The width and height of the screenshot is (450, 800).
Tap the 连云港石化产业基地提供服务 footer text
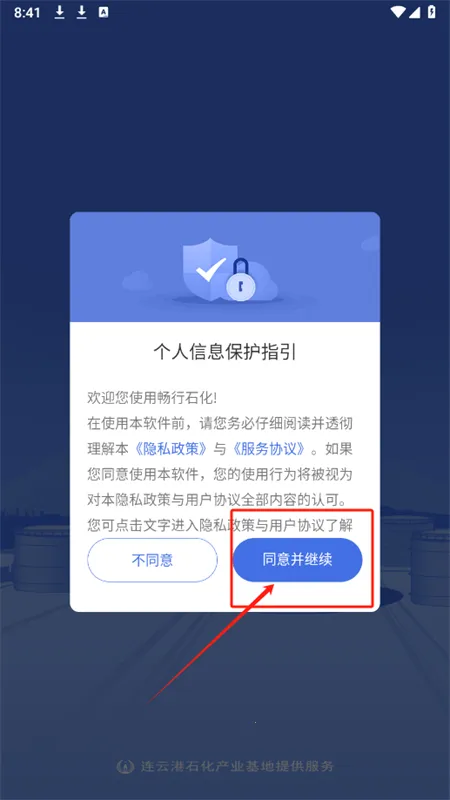237,766
